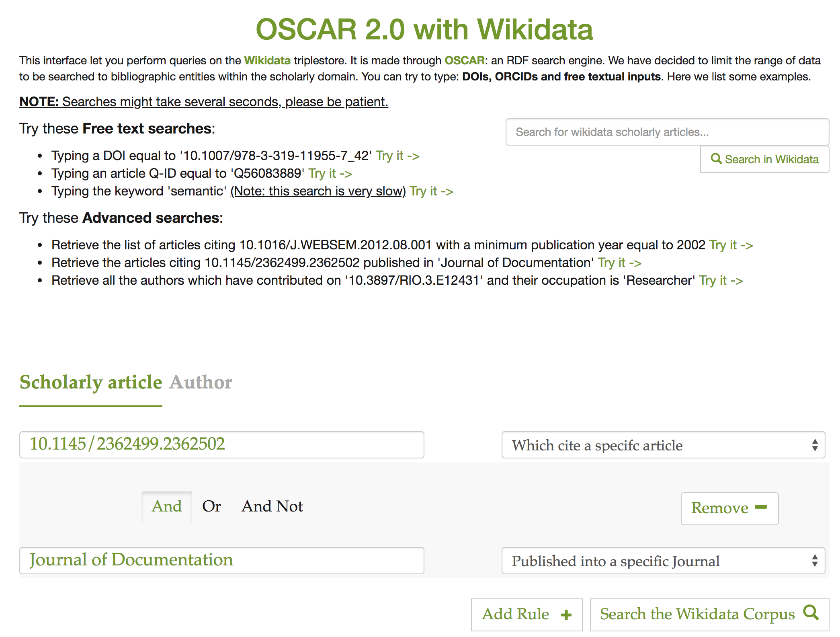Click the Add Rule button
This screenshot has width=840, height=637.
point(527,614)
